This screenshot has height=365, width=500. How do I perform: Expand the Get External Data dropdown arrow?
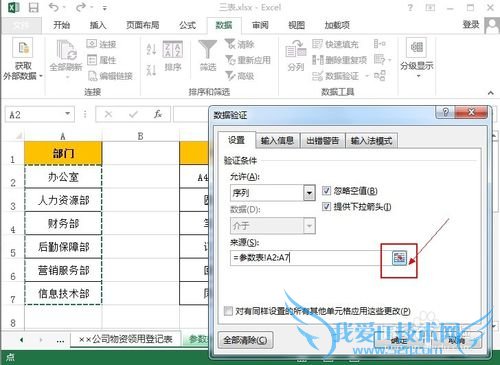tap(41, 76)
